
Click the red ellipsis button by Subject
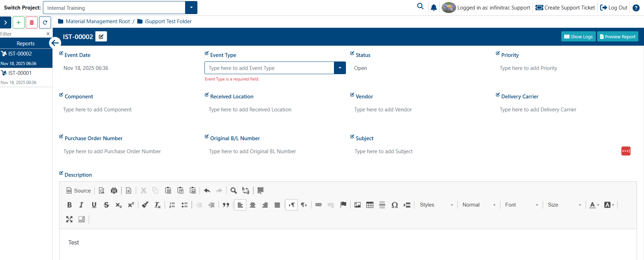626,151
